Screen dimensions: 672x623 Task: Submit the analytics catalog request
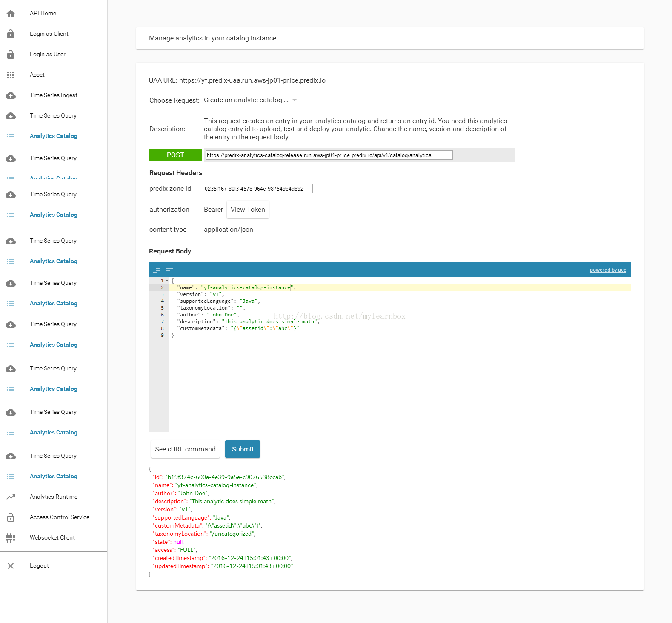tap(243, 449)
